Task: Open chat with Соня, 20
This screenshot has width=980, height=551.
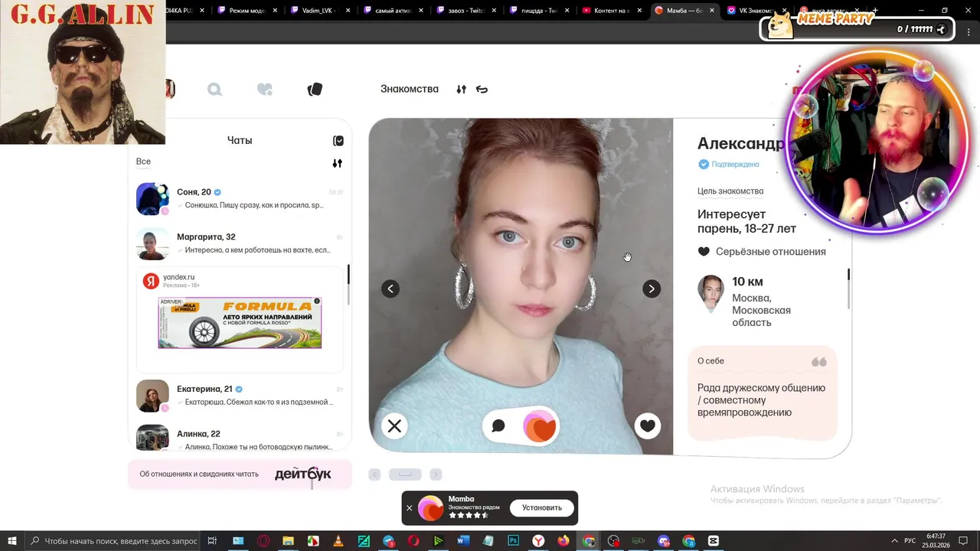Action: [x=240, y=199]
